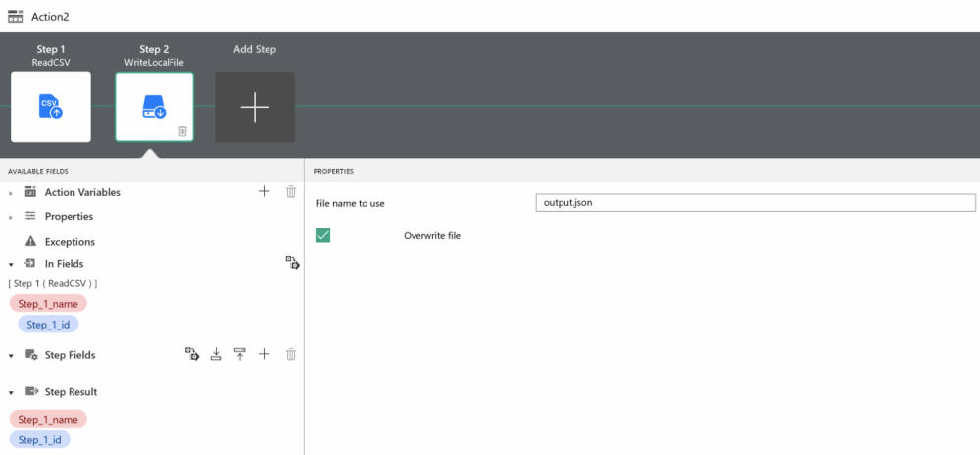Uncheck the Overwrite file checkbox
This screenshot has height=455, width=980.
[x=322, y=235]
